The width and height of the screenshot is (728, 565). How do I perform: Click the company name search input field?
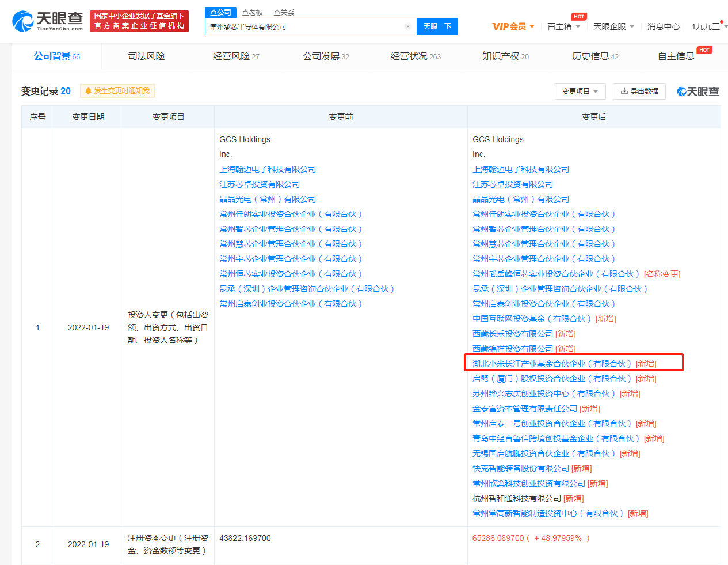(305, 26)
